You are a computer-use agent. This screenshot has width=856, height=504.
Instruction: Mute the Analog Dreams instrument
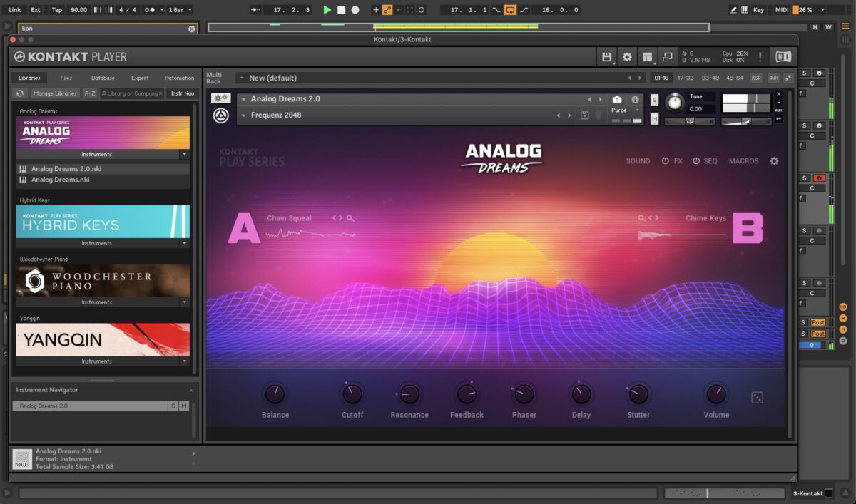[x=654, y=118]
